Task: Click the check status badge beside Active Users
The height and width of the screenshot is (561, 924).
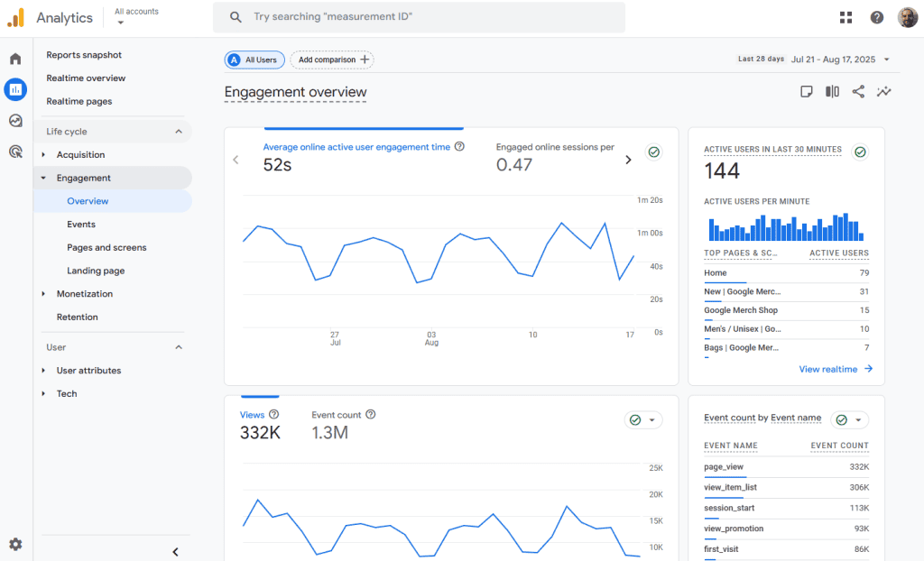Action: [x=860, y=152]
